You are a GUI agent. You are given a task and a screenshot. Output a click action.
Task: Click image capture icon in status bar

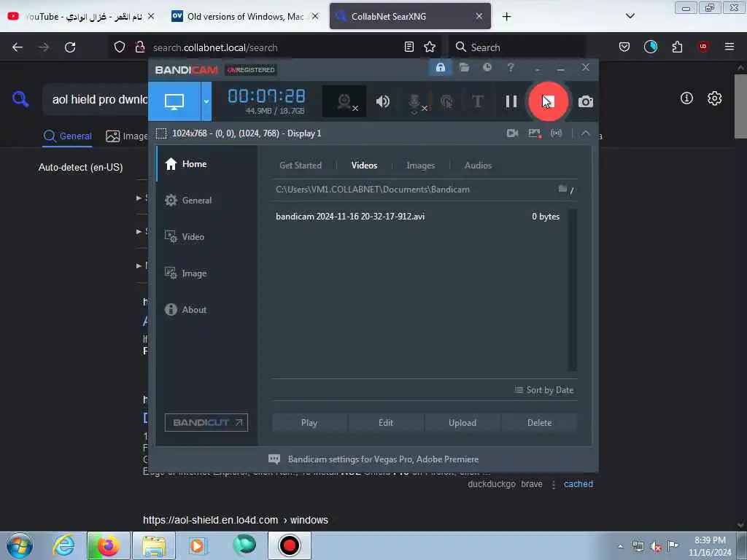pos(535,133)
